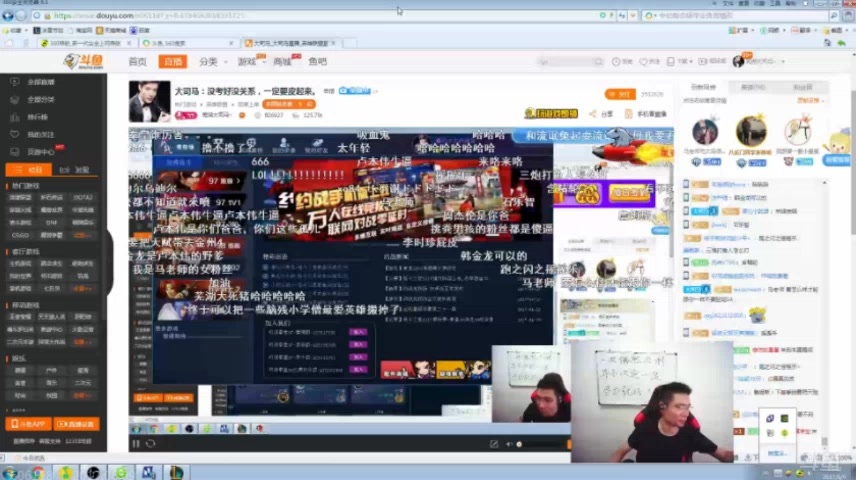The width and height of the screenshot is (856, 480).
Task: Open the 鱼吧 nav item
Action: point(317,62)
